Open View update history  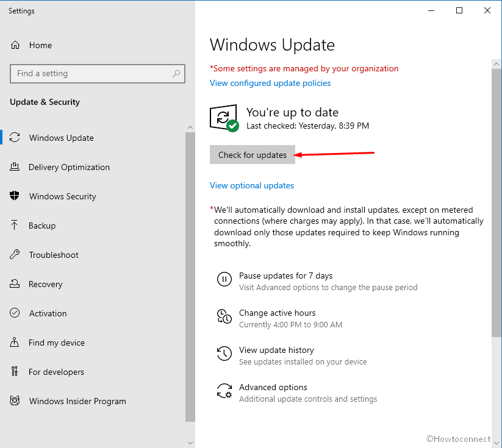292,355
